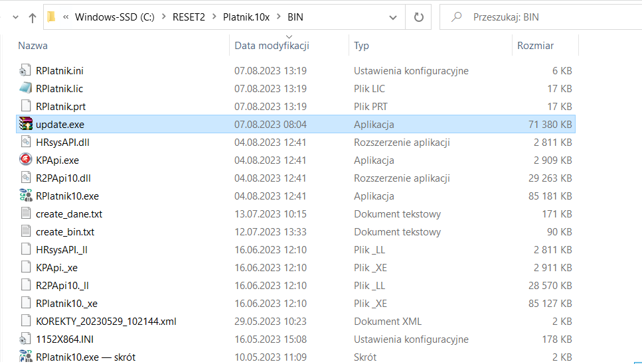
Task: Select the file name RPlatnik.prt
Action: pos(60,107)
